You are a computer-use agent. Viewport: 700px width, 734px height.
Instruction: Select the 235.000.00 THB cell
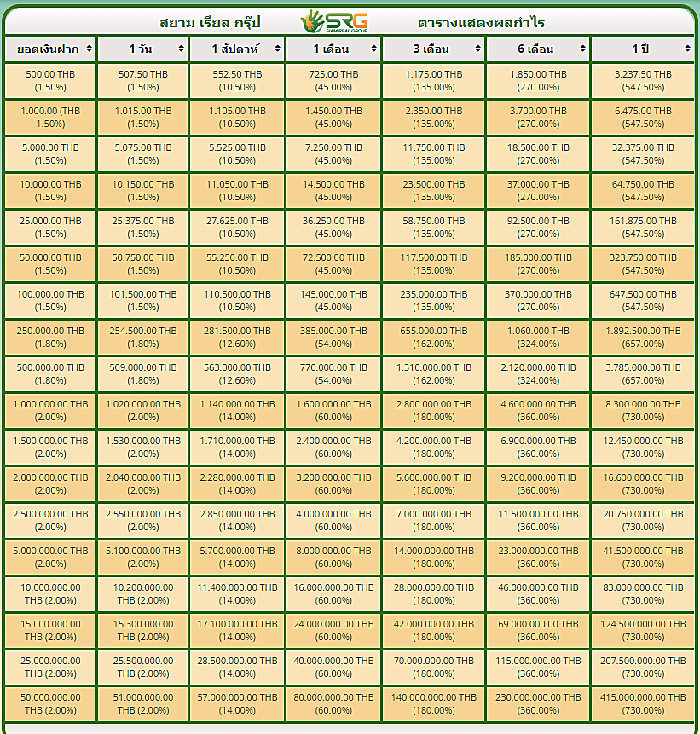click(x=434, y=301)
